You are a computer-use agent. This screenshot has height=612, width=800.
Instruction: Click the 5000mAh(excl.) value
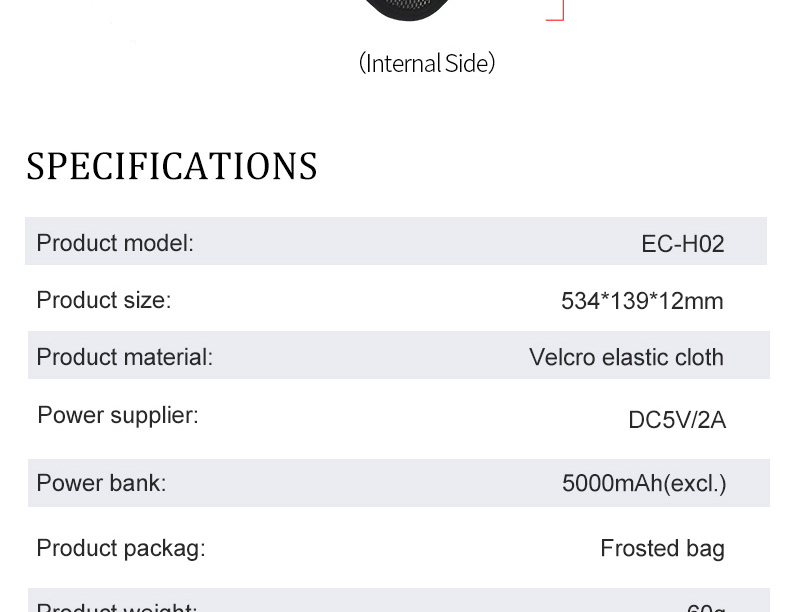pyautogui.click(x=644, y=483)
